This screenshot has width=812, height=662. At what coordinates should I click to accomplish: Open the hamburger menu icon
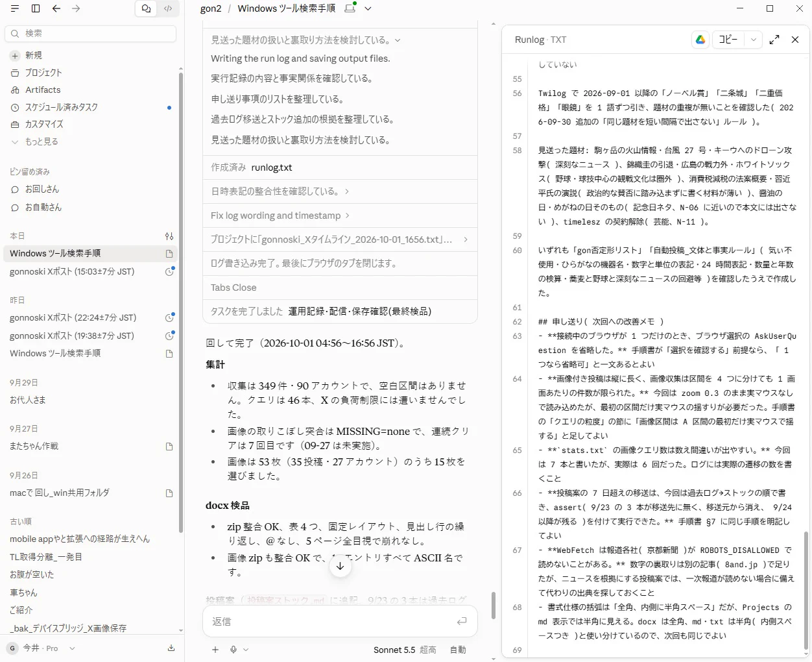15,8
